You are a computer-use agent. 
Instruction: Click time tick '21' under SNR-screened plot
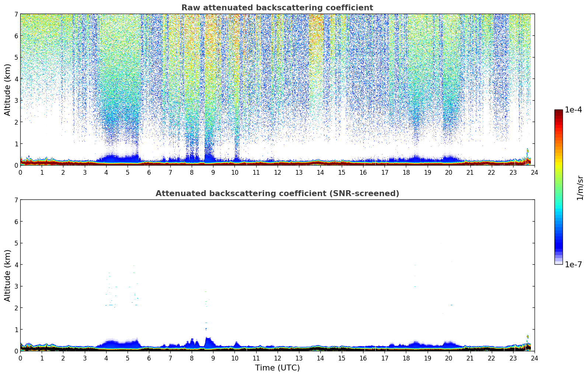pyautogui.click(x=470, y=358)
